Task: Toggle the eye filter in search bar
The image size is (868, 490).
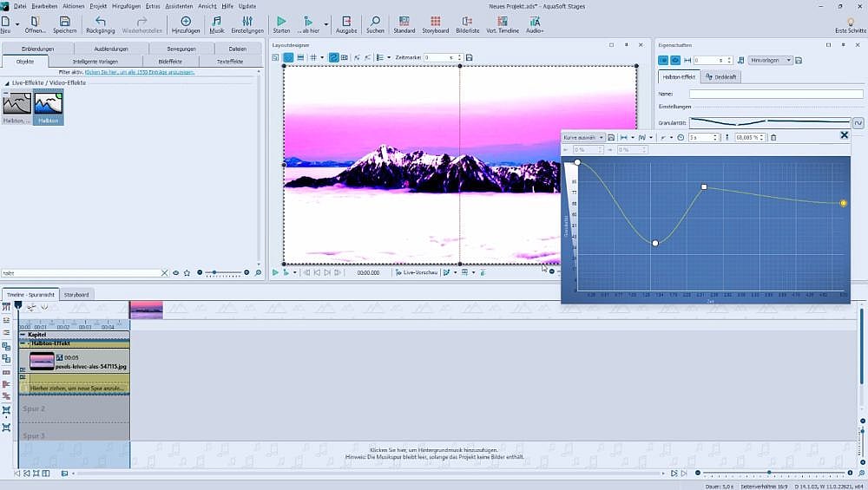Action: pos(176,272)
